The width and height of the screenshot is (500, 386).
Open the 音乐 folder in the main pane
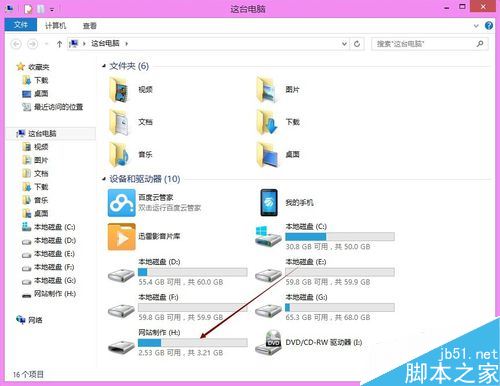tap(119, 154)
